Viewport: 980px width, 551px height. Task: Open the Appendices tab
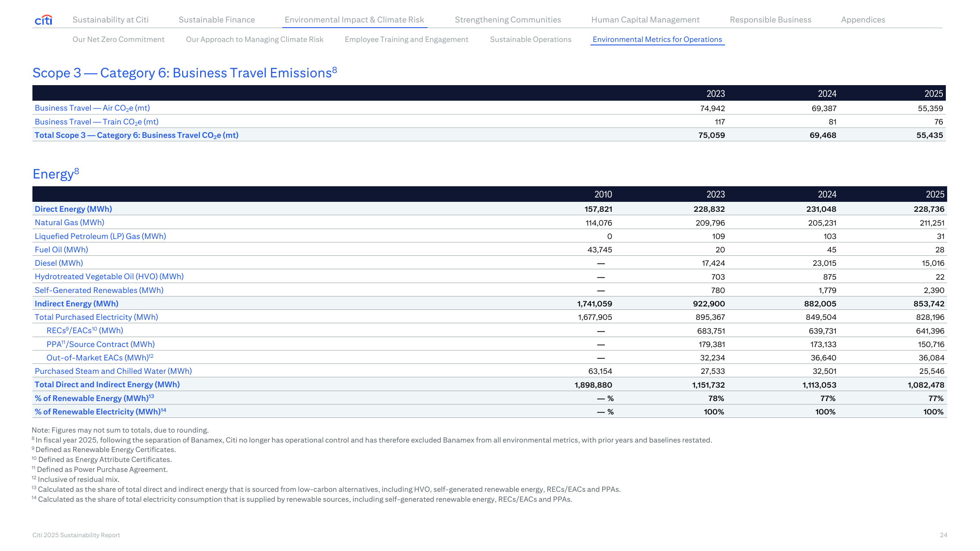[x=863, y=20]
